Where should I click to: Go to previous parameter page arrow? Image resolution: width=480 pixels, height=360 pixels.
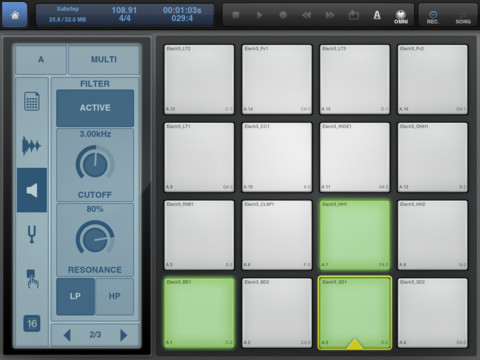[x=67, y=335]
